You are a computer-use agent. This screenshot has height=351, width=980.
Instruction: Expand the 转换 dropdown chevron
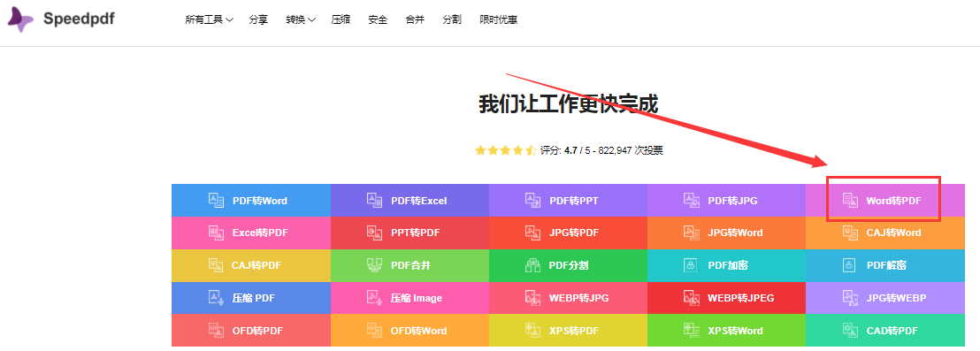pyautogui.click(x=311, y=20)
